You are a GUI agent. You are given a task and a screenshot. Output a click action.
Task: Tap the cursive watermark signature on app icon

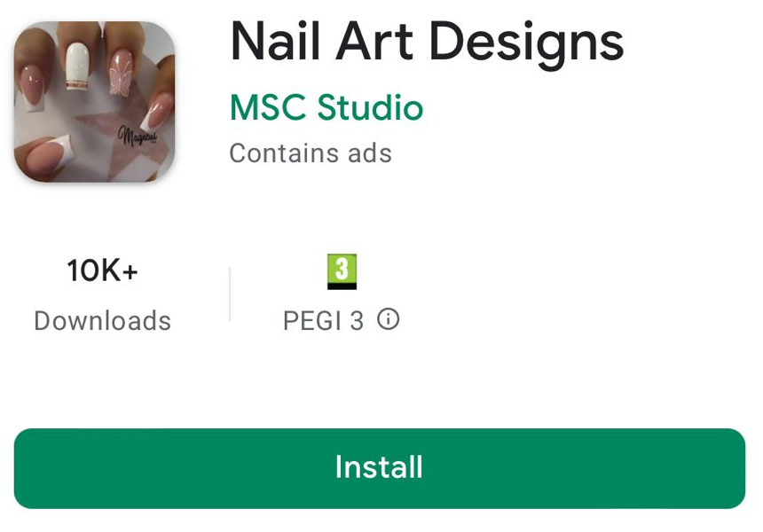(138, 136)
